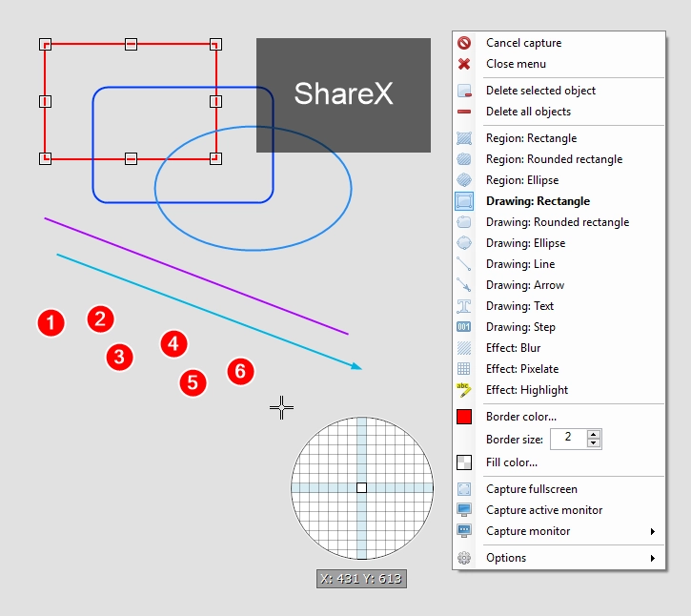The width and height of the screenshot is (691, 616).
Task: Pick the Drawing: Step icon
Action: click(463, 327)
